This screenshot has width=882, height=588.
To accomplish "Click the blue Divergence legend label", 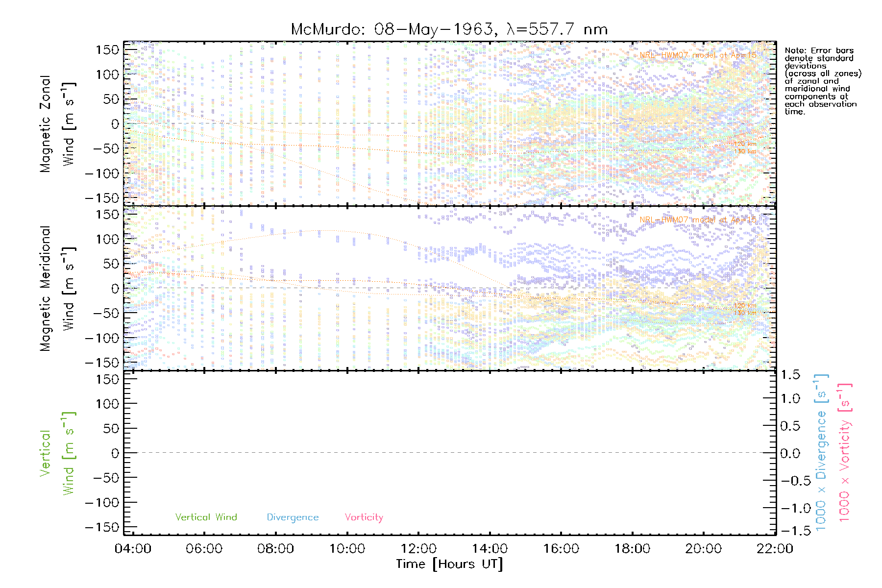I will pyautogui.click(x=293, y=517).
